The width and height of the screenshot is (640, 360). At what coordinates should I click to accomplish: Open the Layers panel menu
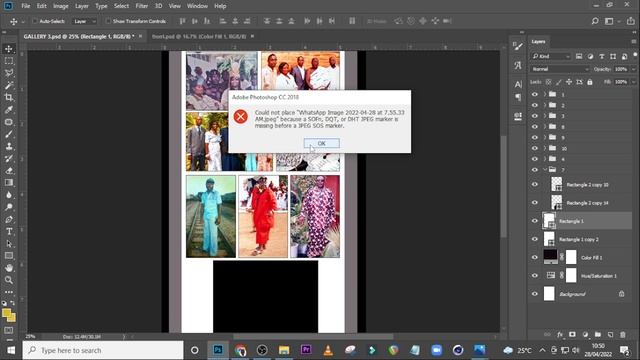(x=633, y=42)
